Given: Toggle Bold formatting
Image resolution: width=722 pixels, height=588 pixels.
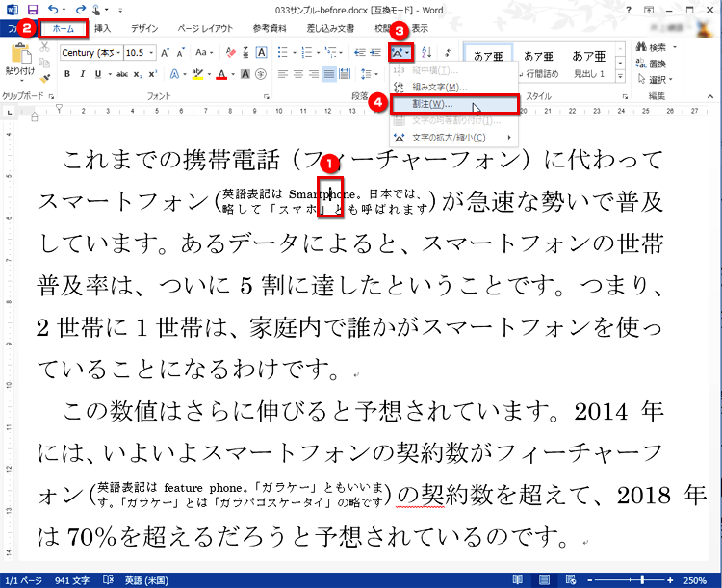Looking at the screenshot, I should (x=67, y=74).
